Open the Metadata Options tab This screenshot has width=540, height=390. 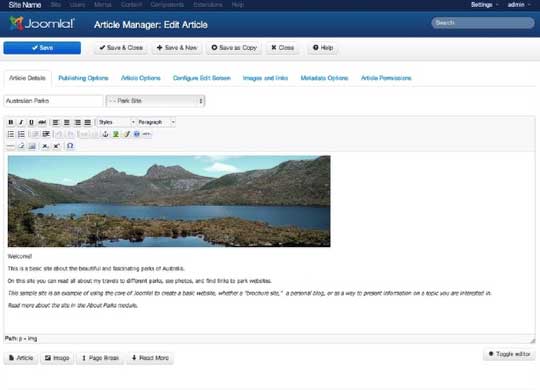pos(324,78)
